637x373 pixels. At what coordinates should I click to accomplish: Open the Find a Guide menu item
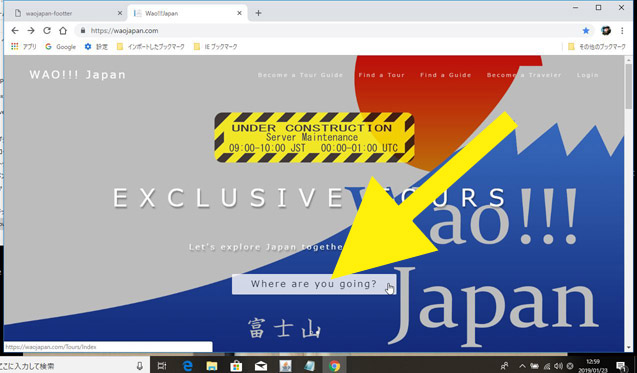click(446, 75)
